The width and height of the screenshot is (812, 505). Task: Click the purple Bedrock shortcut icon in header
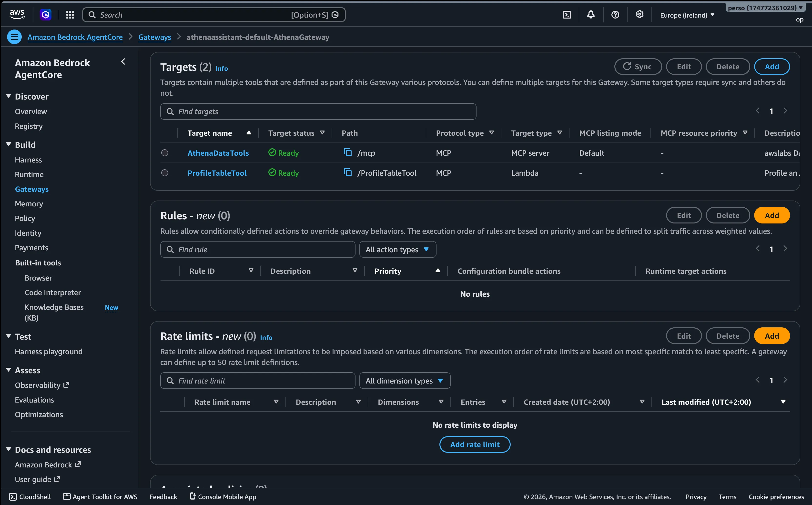coord(46,15)
